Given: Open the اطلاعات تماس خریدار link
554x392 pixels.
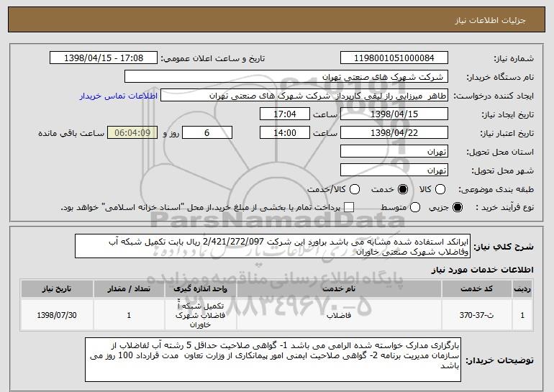Looking at the screenshot, I should [x=119, y=96].
